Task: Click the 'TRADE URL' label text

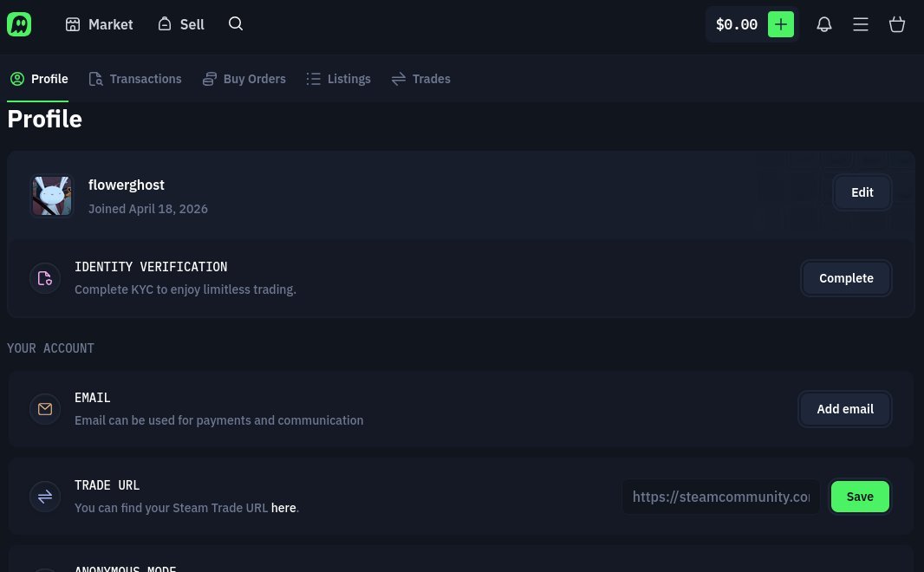Action: click(x=107, y=485)
